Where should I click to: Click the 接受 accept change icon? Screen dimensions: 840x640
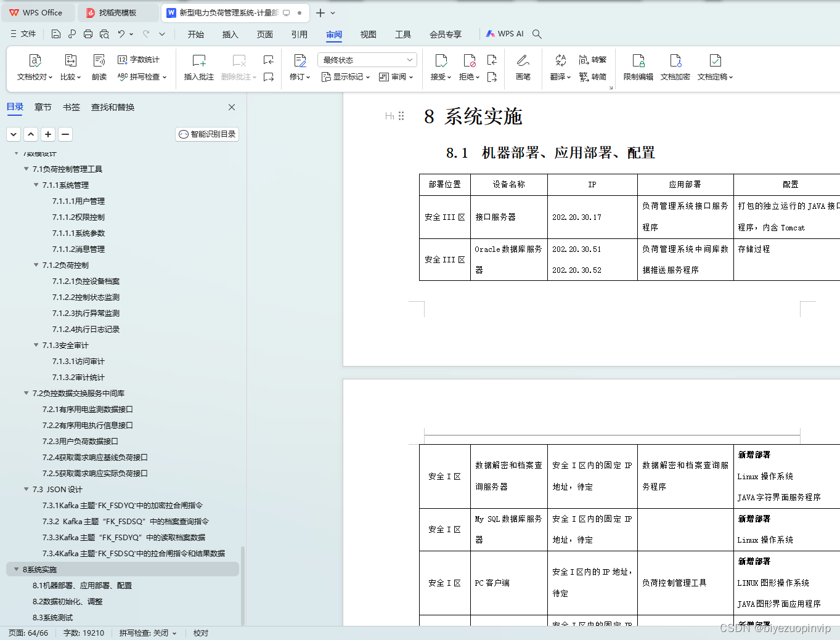point(441,60)
